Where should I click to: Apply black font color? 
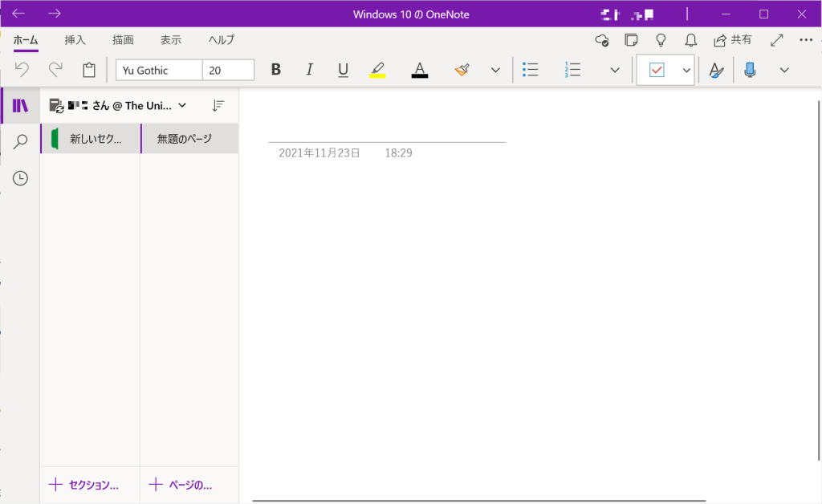pyautogui.click(x=419, y=70)
